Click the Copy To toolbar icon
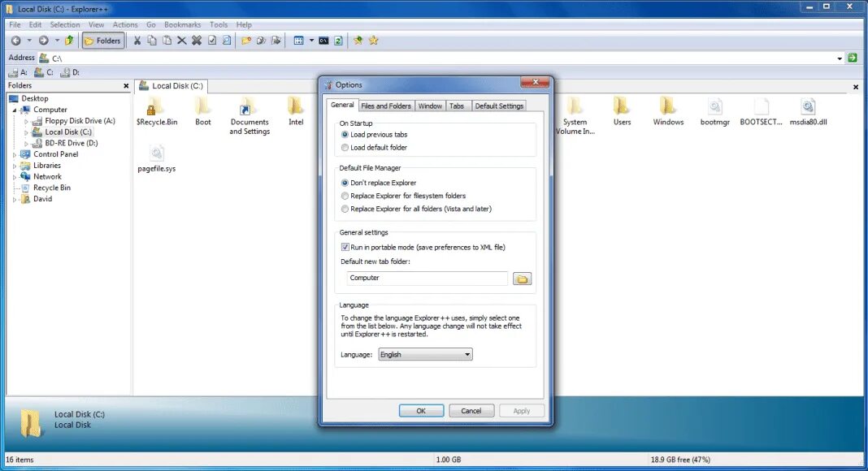868x471 pixels. (x=261, y=41)
